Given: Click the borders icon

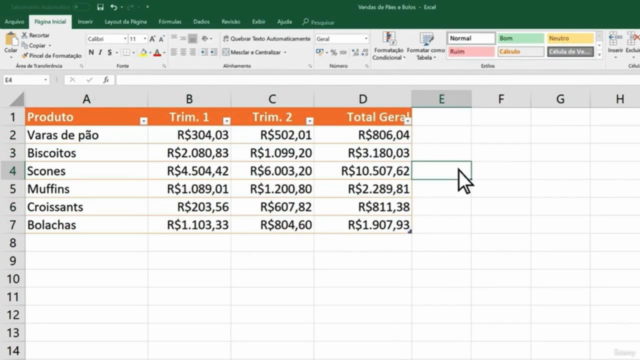Looking at the screenshot, I should click(x=127, y=52).
